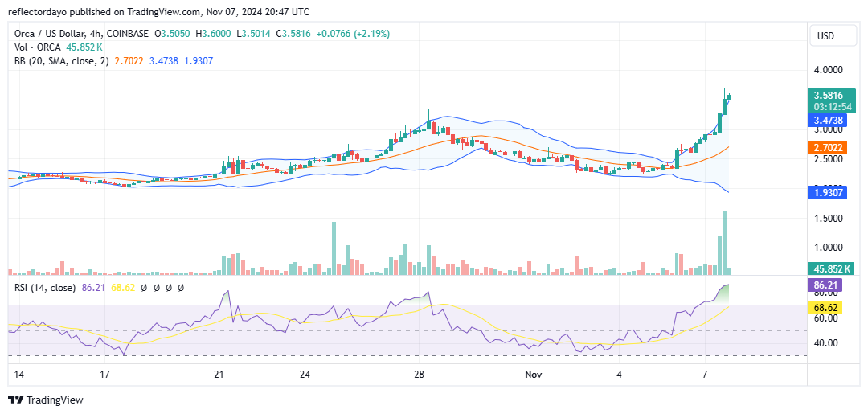Click the Nov label on time axis
Image resolution: width=868 pixels, height=414 pixels.
tap(534, 375)
